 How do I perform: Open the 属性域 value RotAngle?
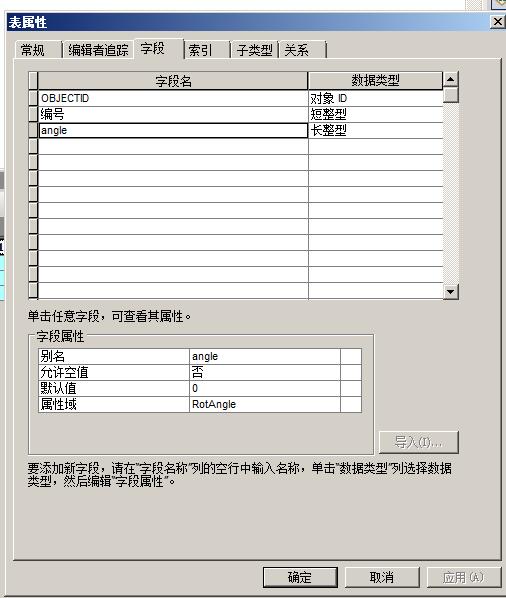point(265,404)
